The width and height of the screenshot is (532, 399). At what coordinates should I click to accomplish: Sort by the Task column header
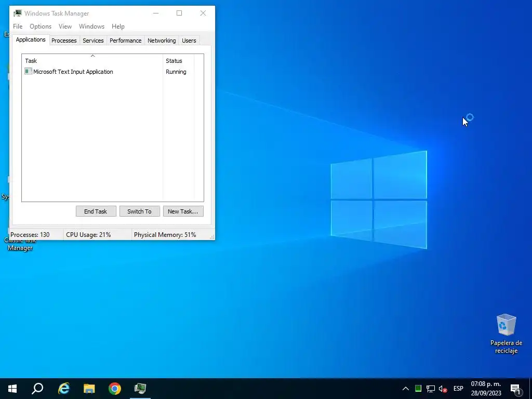92,60
